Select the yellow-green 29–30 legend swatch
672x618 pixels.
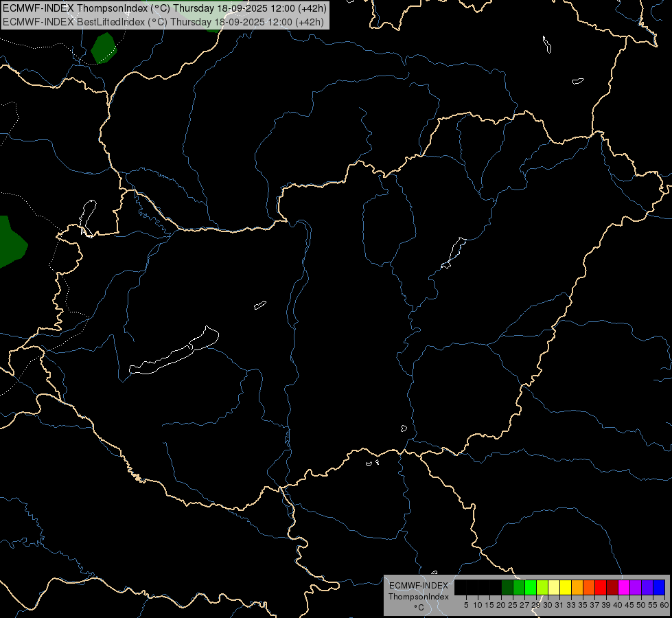coord(542,587)
